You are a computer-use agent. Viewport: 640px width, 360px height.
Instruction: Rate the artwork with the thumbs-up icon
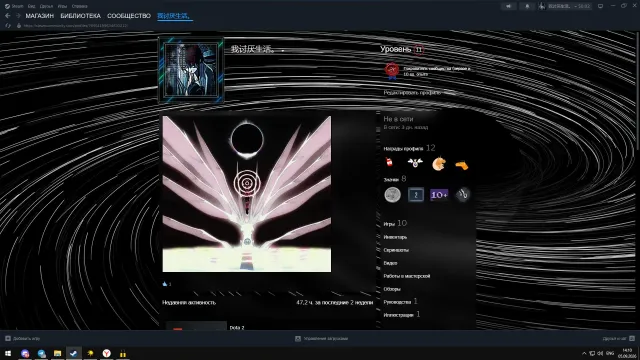(x=165, y=284)
